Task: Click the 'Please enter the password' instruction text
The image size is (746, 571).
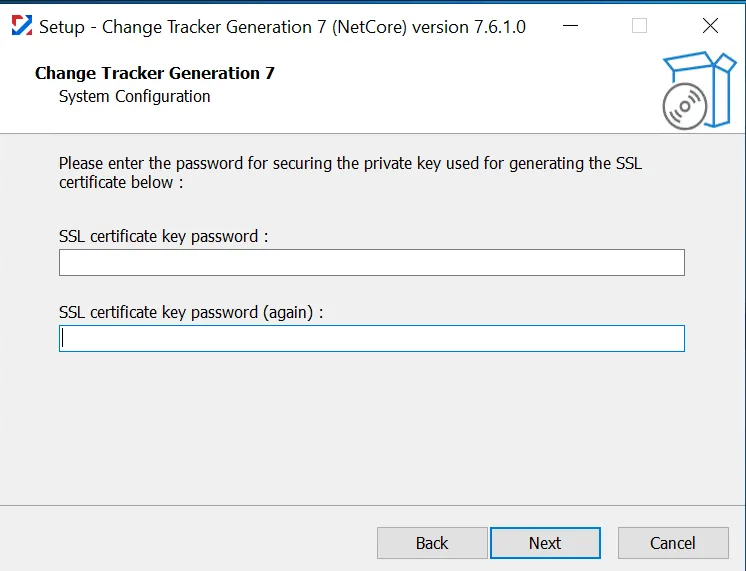Action: coord(151,163)
